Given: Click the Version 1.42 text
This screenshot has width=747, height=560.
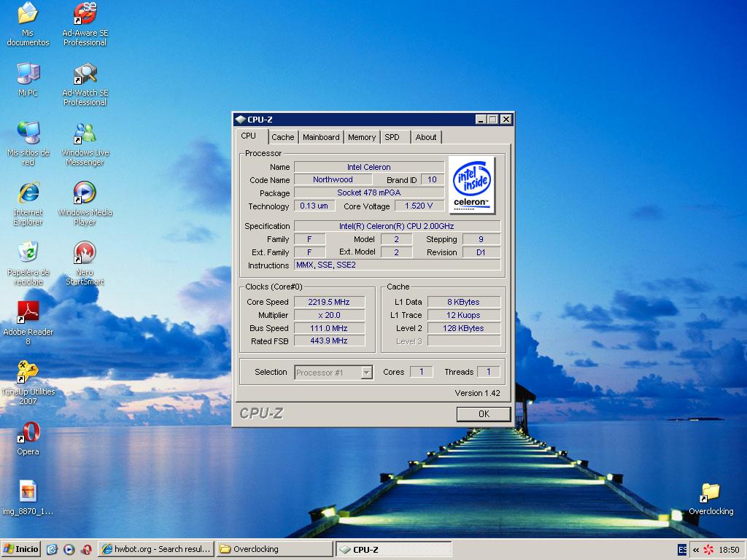Looking at the screenshot, I should click(x=477, y=393).
